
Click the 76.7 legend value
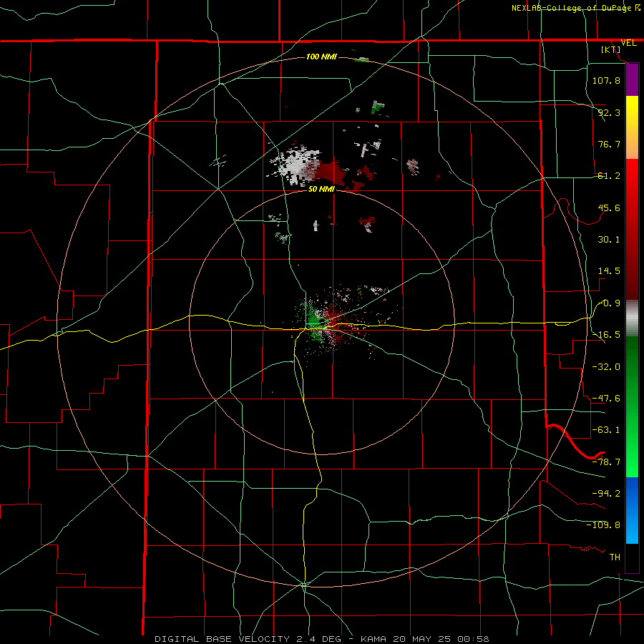[x=609, y=144]
